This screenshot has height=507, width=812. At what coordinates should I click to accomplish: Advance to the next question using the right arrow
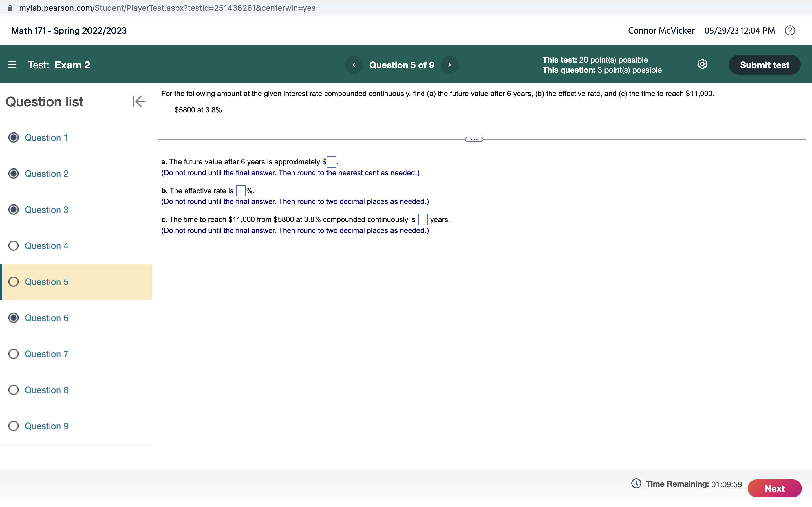click(x=449, y=65)
